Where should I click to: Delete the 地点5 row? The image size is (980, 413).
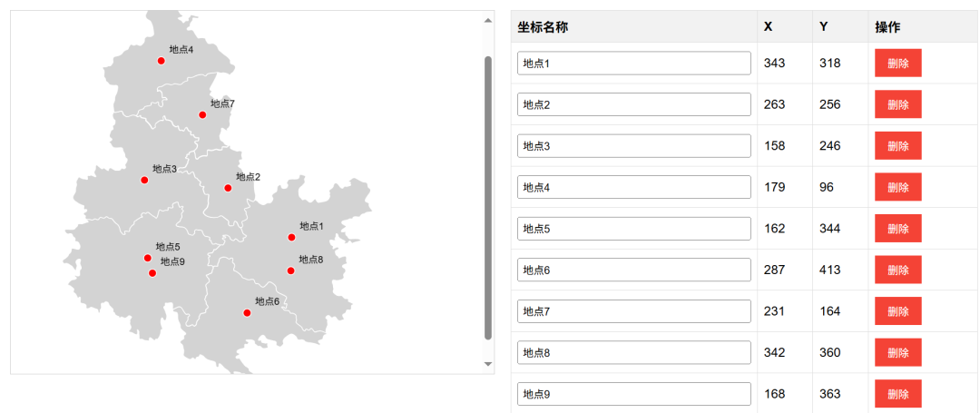(898, 228)
